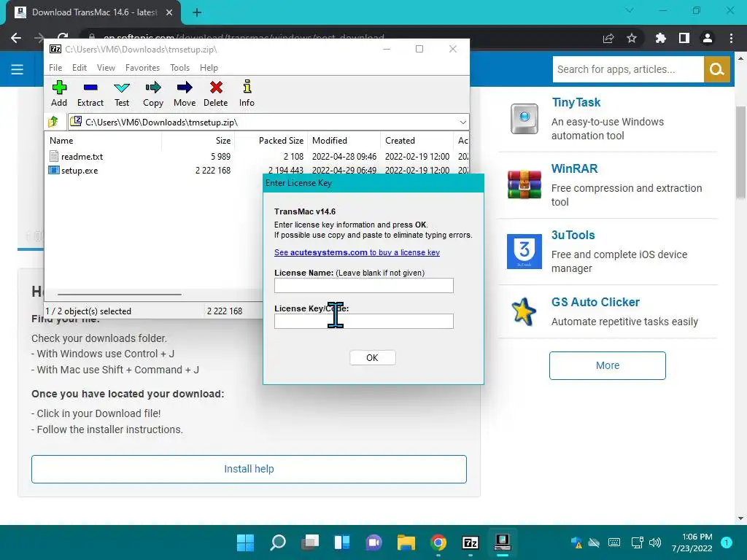Click the License Name input field
The image size is (747, 560).
[364, 286]
